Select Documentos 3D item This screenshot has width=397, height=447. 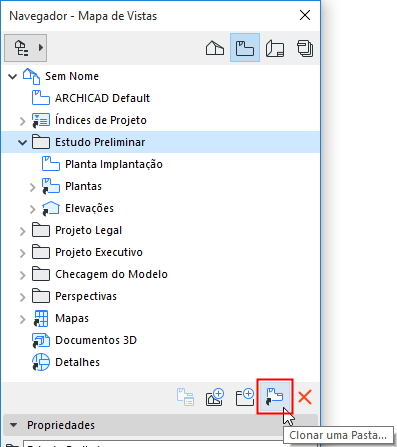click(x=96, y=340)
